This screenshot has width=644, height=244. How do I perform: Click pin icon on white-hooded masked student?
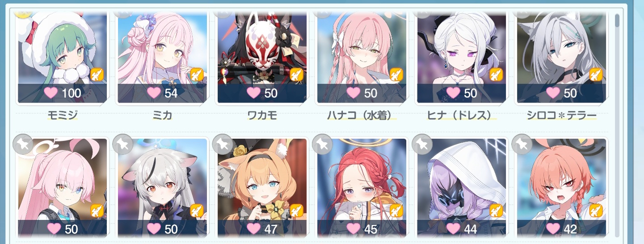point(421,143)
